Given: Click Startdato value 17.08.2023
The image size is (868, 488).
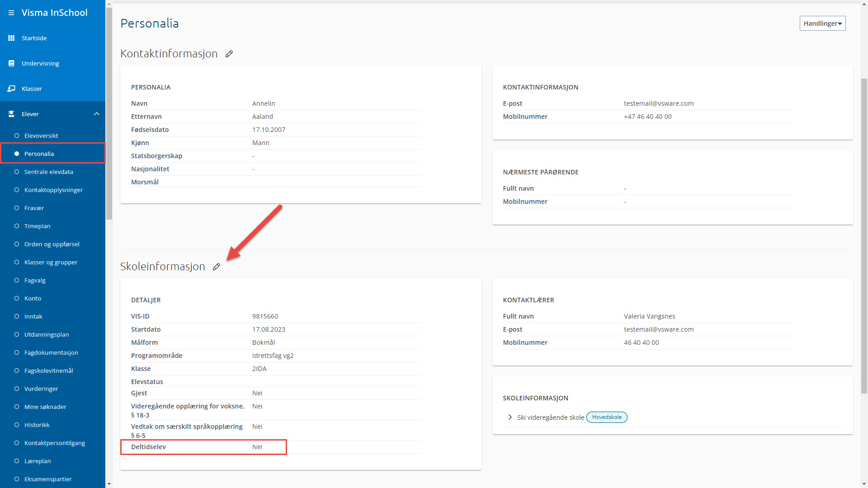Looking at the screenshot, I should pyautogui.click(x=269, y=329).
